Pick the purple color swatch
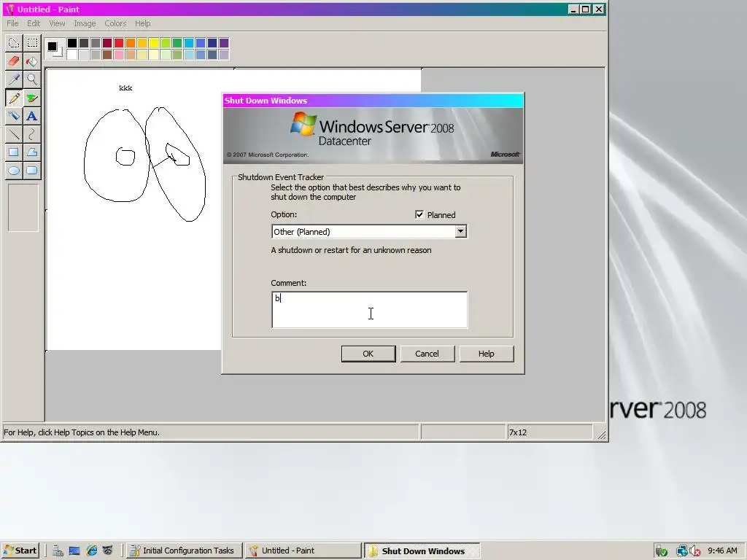Viewport: 747px width, 560px height. tap(224, 43)
